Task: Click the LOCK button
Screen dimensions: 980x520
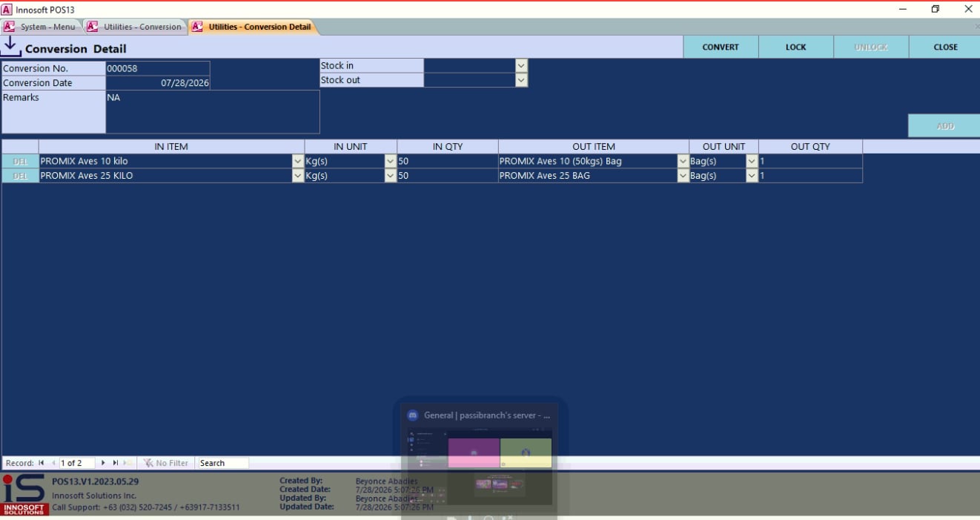Action: point(795,47)
